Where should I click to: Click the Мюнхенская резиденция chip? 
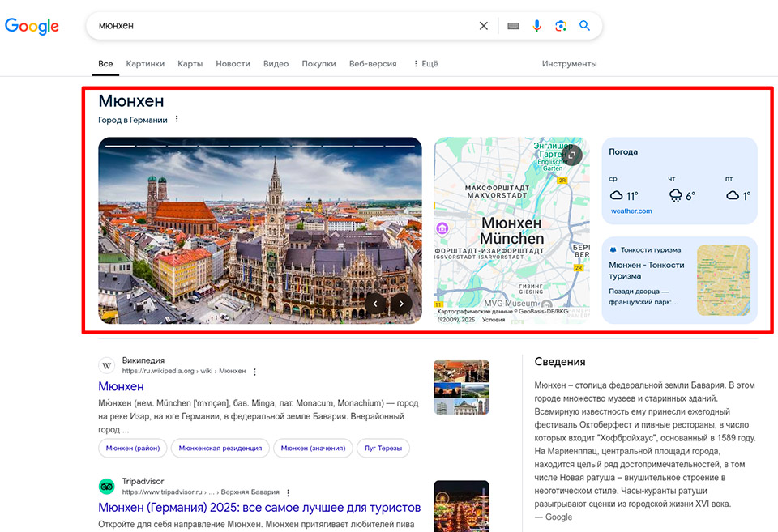click(220, 449)
